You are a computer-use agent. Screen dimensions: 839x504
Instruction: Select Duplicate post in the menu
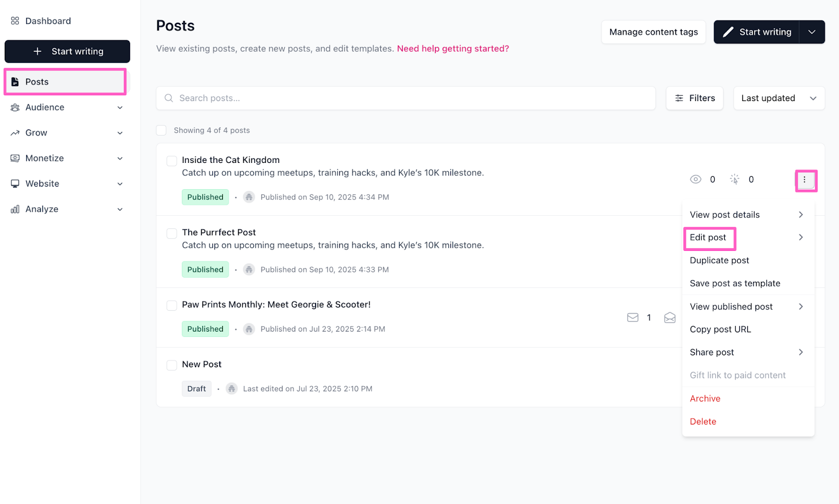[719, 260]
